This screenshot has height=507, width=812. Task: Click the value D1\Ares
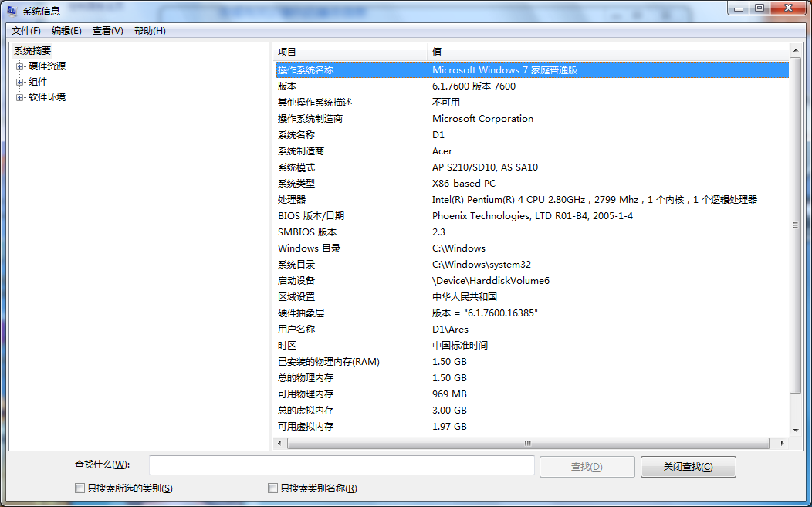click(x=450, y=330)
